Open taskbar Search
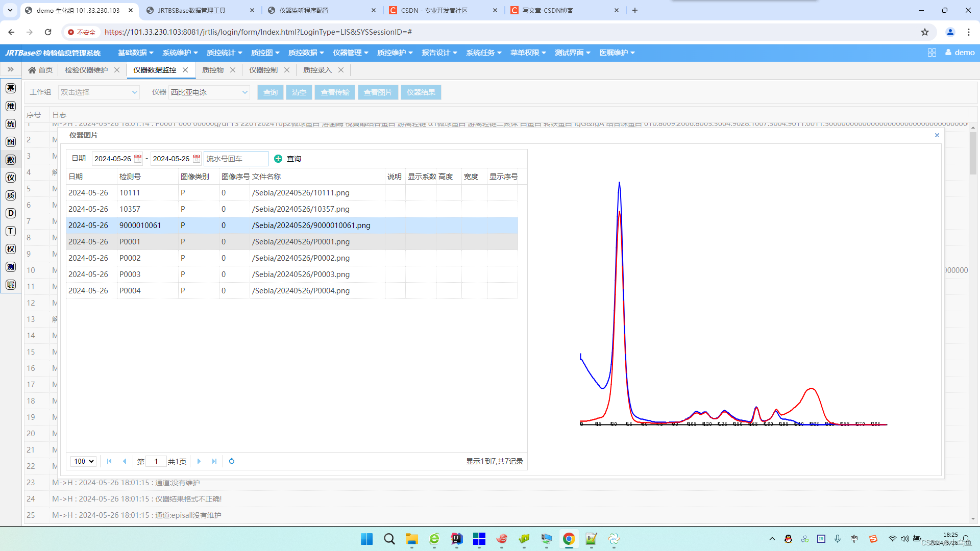The width and height of the screenshot is (980, 551). tap(389, 539)
